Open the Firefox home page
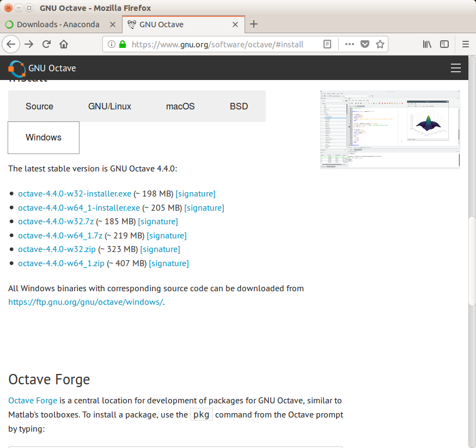Screen dimensions: 476x448 coord(64,44)
